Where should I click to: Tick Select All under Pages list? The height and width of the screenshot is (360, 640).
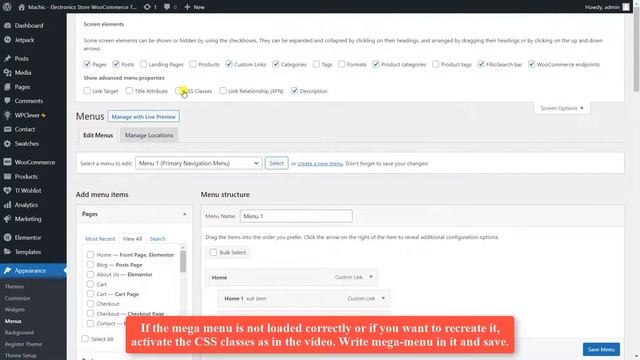tap(85, 338)
